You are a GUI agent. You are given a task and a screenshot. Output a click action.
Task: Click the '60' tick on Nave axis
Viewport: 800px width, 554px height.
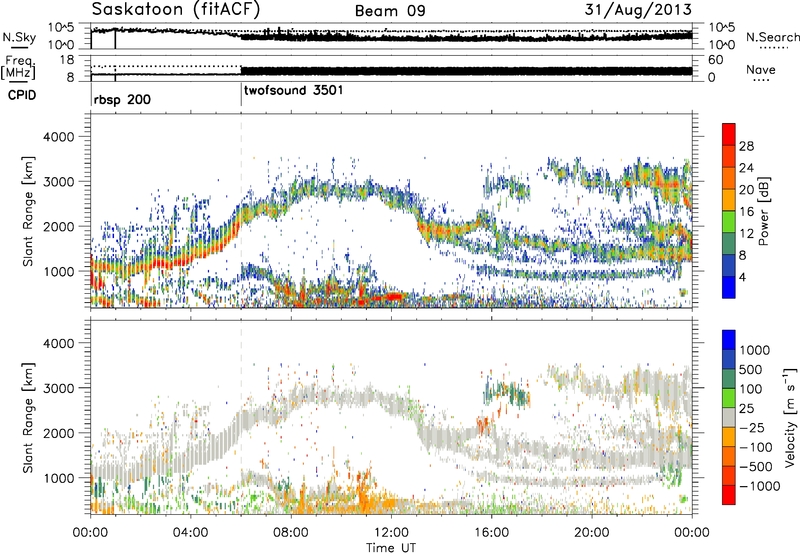[716, 60]
